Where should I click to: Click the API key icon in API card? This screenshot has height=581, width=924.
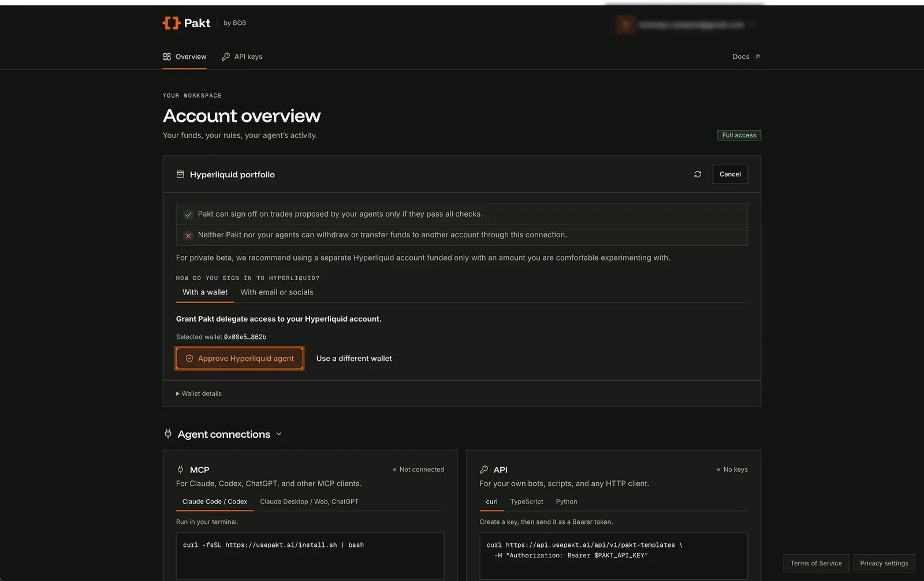coord(484,470)
